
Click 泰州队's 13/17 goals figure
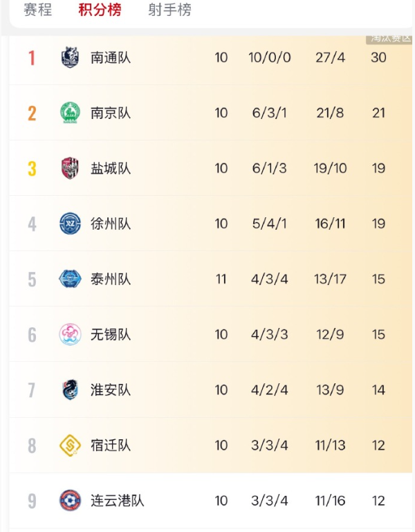pos(330,279)
